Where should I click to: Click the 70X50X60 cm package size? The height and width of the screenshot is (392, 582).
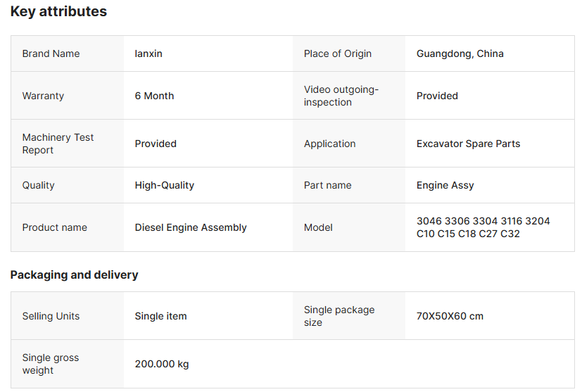450,316
